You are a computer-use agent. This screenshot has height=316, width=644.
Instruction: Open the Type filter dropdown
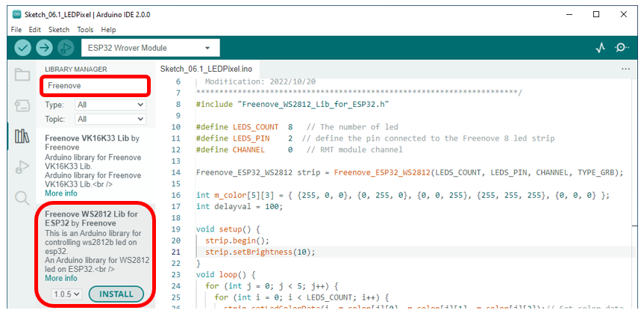110,105
